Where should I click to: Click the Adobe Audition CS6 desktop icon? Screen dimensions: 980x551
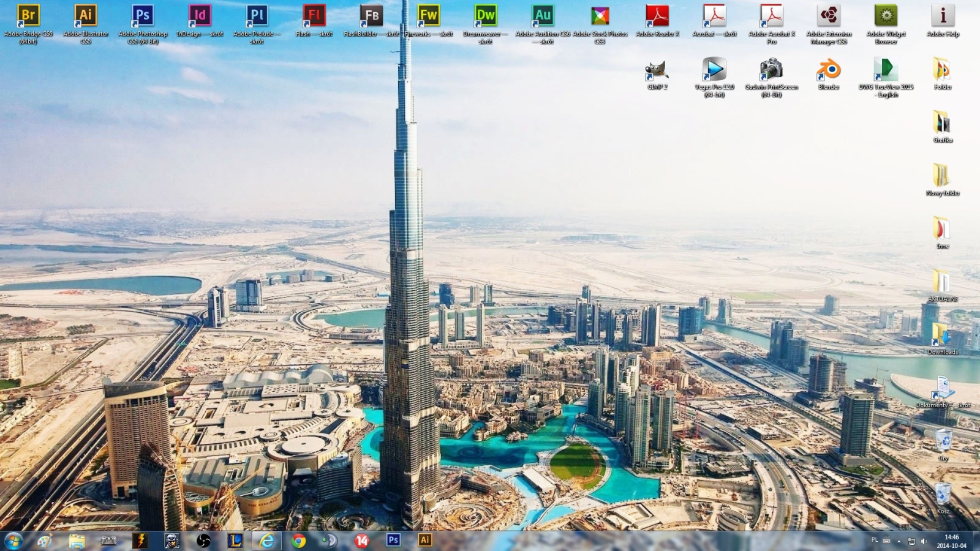pos(543,24)
